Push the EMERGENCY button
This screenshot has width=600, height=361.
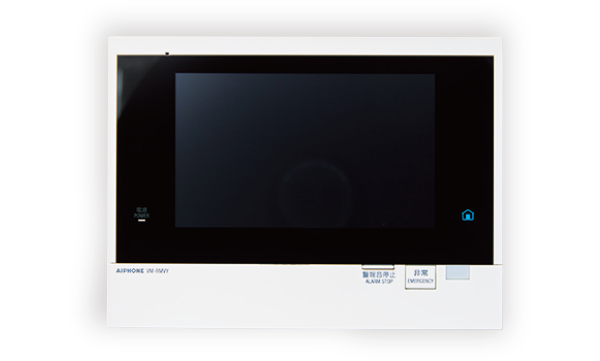421,277
